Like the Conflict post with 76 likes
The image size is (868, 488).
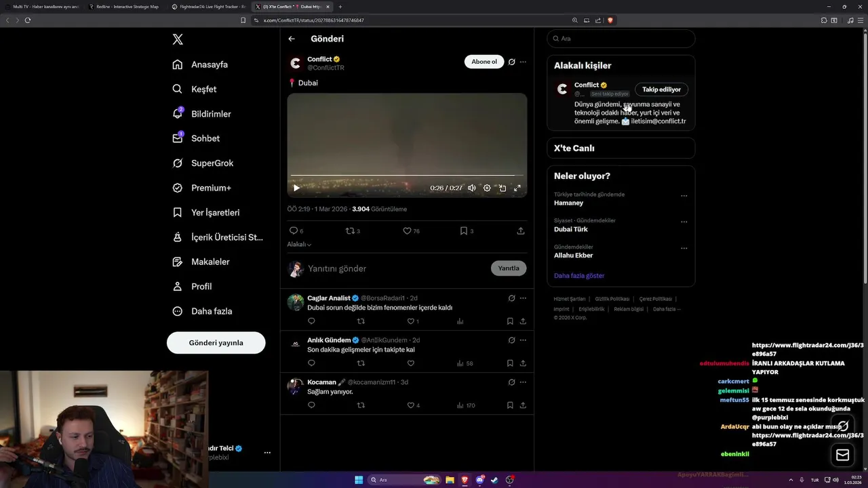tap(411, 230)
